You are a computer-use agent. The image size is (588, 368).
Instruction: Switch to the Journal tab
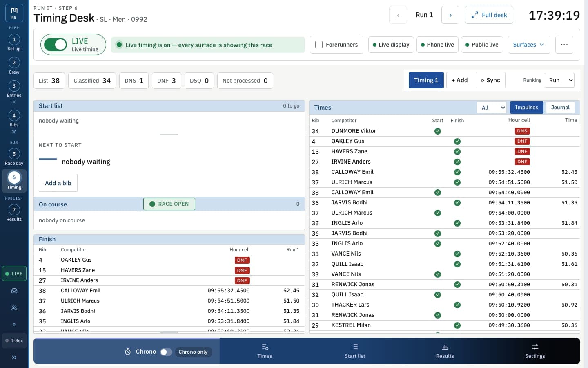560,108
